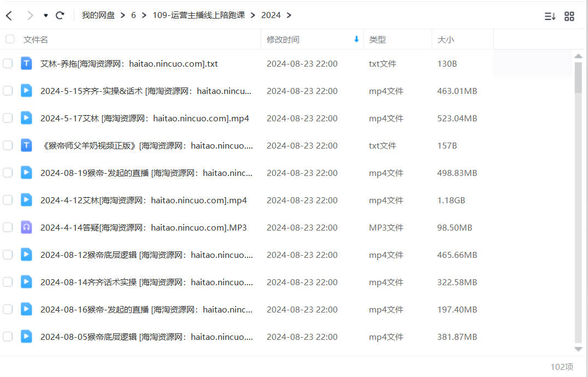Screen dimensions: 588x377
Task: Sort by 大小 column header
Action: (x=445, y=39)
